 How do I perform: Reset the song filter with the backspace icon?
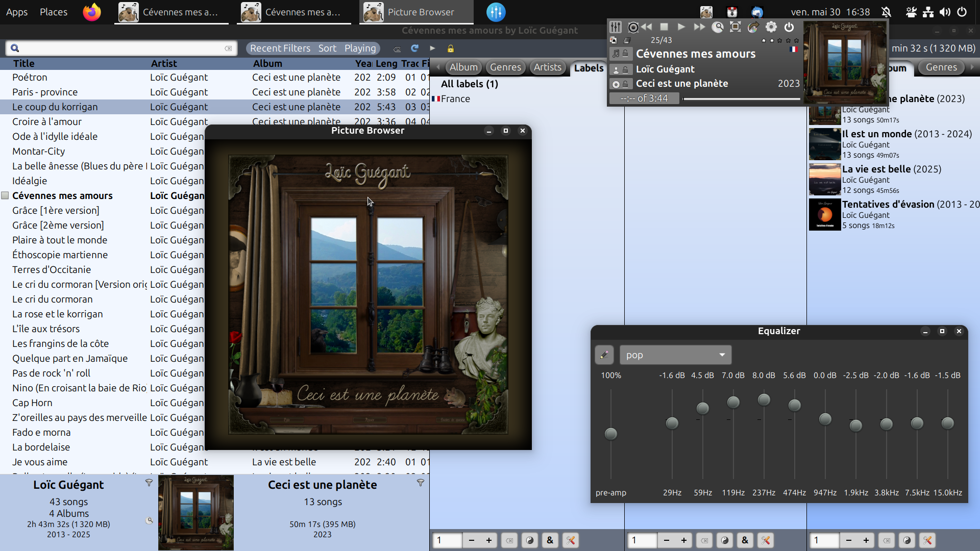pos(397,49)
